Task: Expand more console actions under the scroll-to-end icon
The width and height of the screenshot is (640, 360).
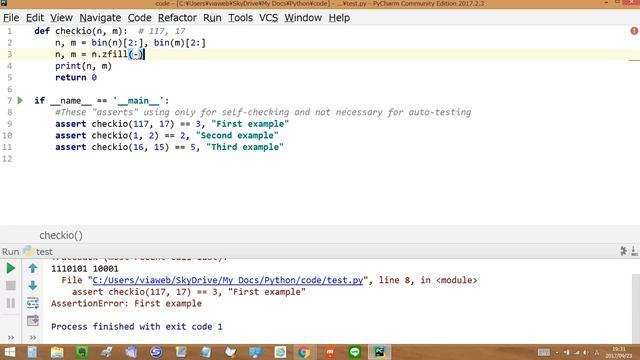Action: 33,338
